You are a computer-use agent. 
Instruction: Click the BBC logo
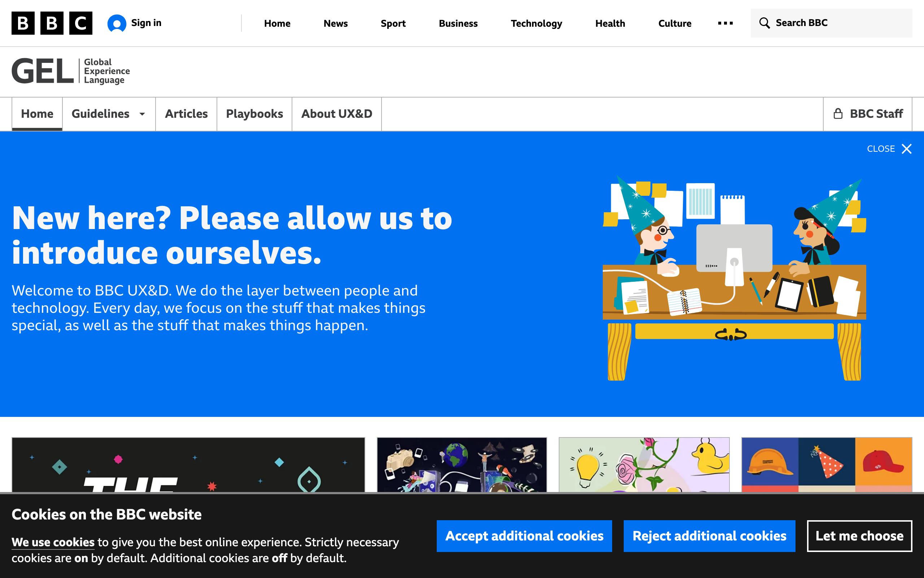point(52,23)
